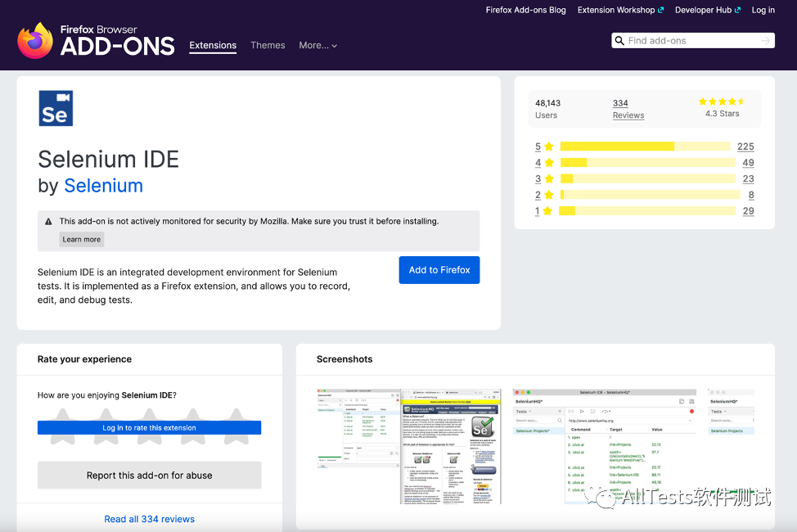Screen dimensions: 797x532
Task: Click the star icon in the 3-star row
Action: click(549, 178)
